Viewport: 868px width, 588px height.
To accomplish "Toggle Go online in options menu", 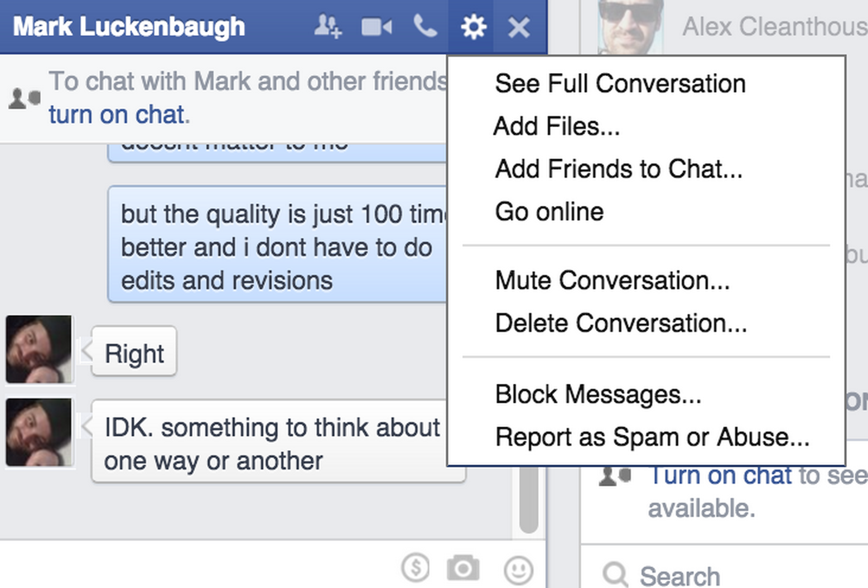I will click(x=549, y=211).
